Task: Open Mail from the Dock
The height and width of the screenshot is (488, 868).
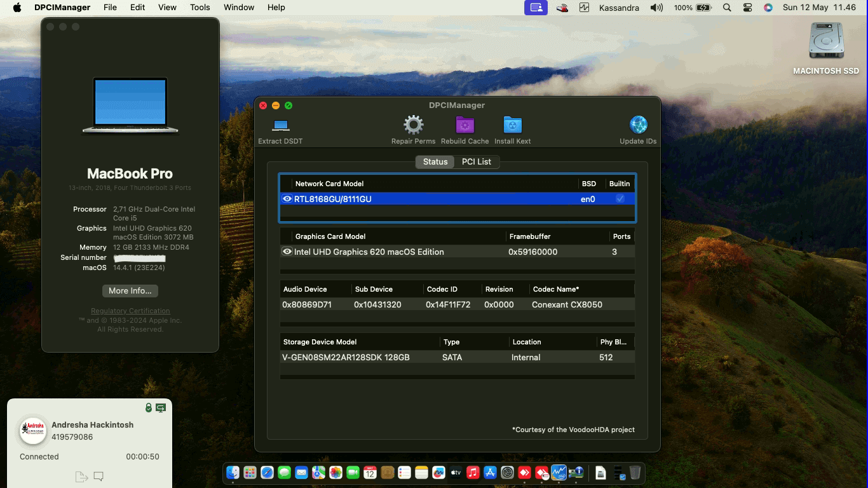Action: [x=301, y=473]
